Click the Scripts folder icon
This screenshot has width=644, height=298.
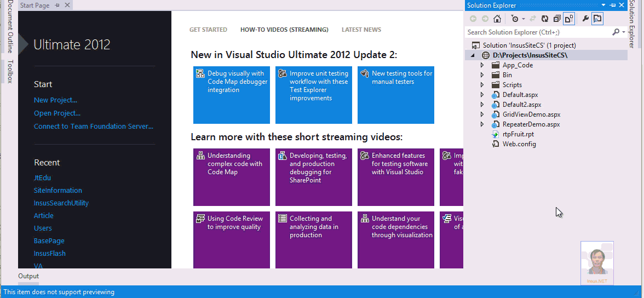tap(496, 85)
